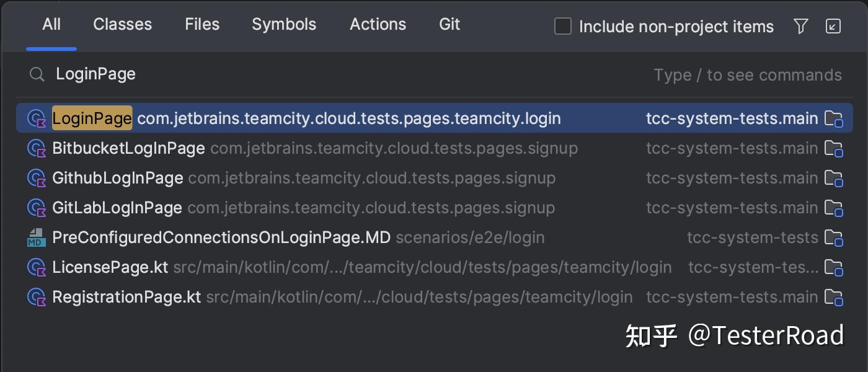Click the class icon next to GithubLogInPage
The image size is (868, 372).
click(36, 178)
